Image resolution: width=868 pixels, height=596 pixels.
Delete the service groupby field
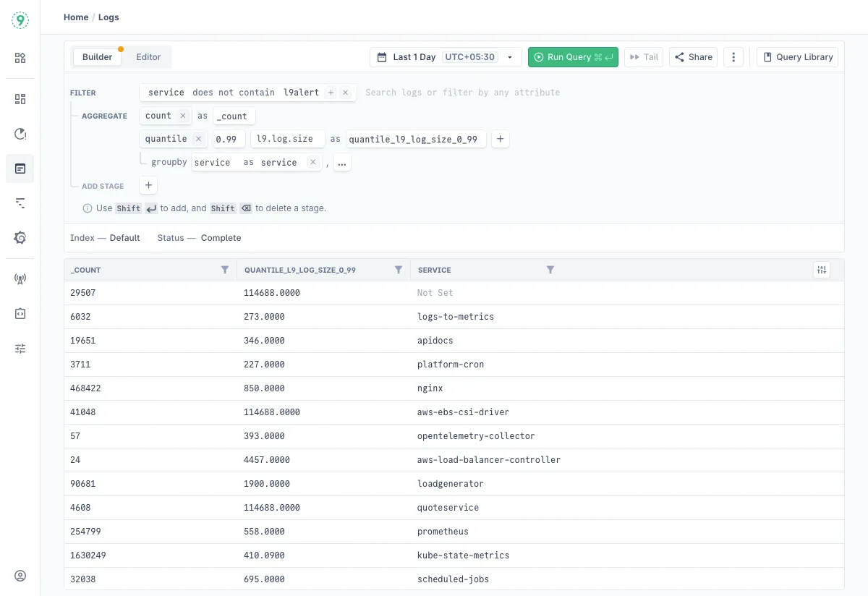point(312,163)
